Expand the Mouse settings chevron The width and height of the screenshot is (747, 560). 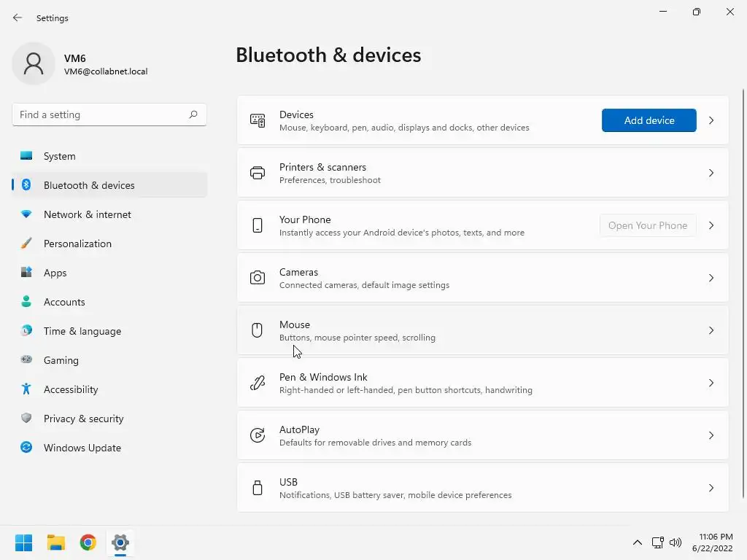pyautogui.click(x=711, y=330)
